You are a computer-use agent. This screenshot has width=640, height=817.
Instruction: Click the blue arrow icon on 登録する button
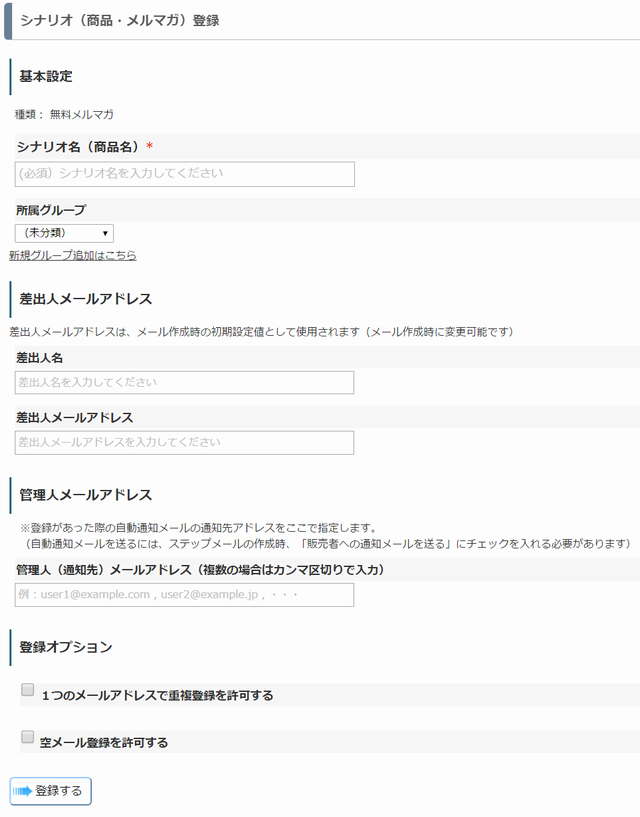(22, 791)
